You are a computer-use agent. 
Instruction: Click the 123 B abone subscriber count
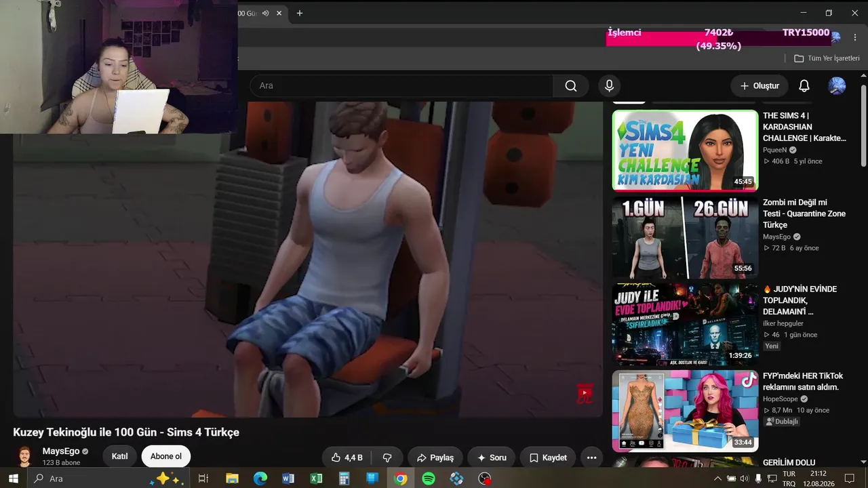(61, 463)
